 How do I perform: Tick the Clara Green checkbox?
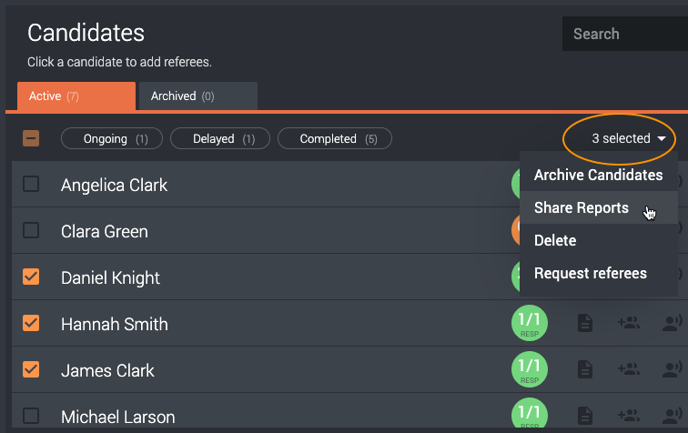click(31, 230)
